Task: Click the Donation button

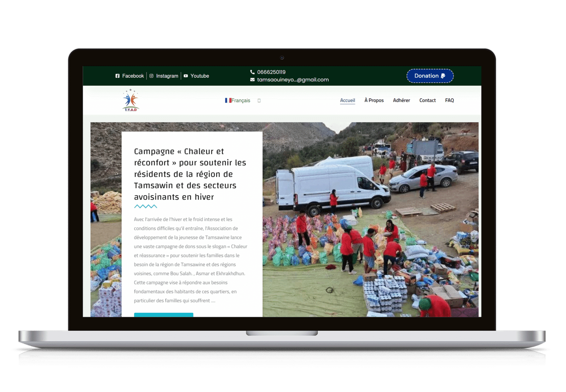Action: 430,76
